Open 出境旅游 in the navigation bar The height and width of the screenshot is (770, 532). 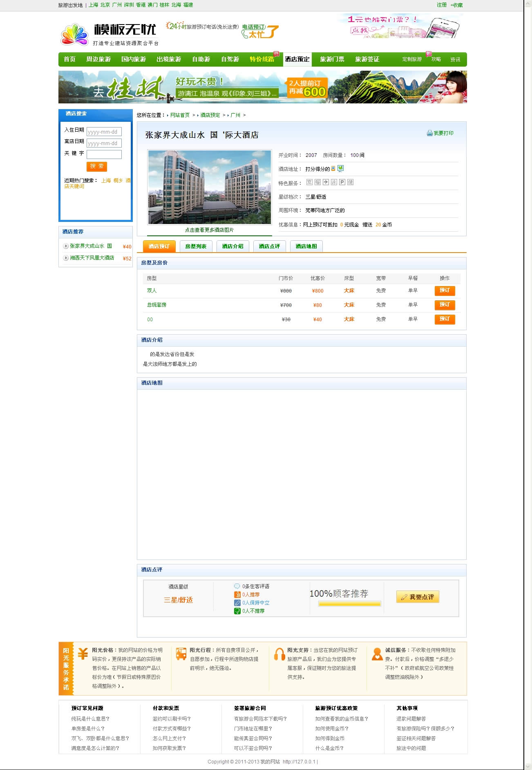pos(168,59)
